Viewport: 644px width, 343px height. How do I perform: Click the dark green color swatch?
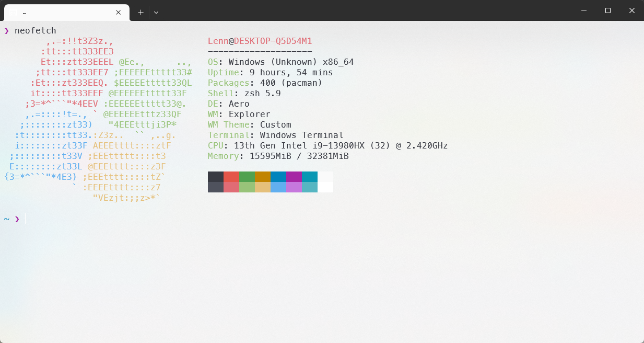click(x=247, y=177)
